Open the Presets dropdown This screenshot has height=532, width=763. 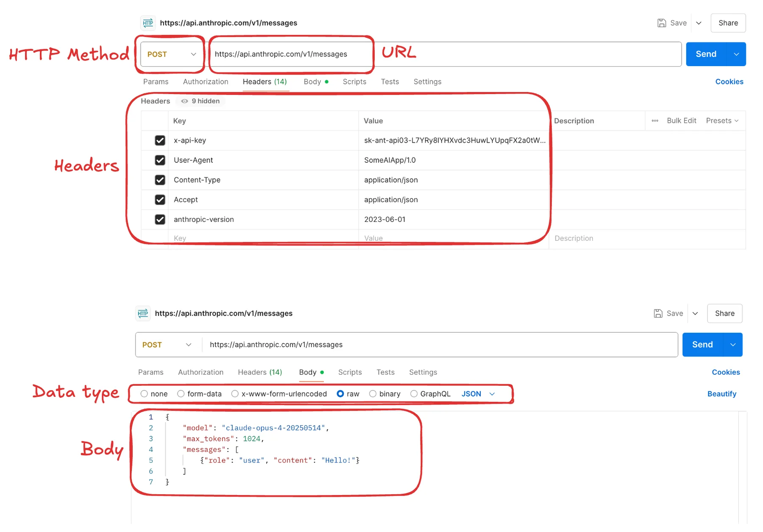pyautogui.click(x=722, y=121)
